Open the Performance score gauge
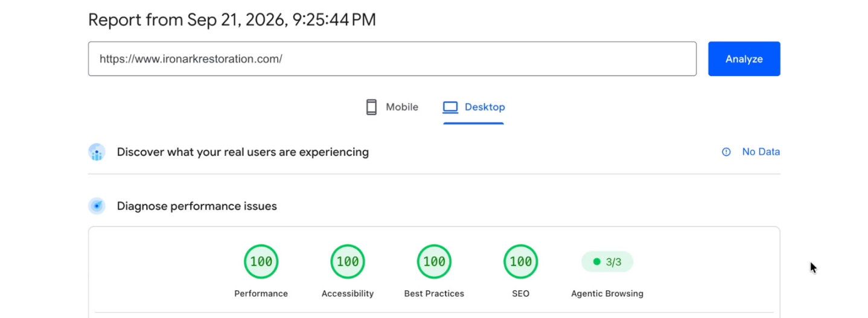Image resolution: width=868 pixels, height=318 pixels. point(261,261)
